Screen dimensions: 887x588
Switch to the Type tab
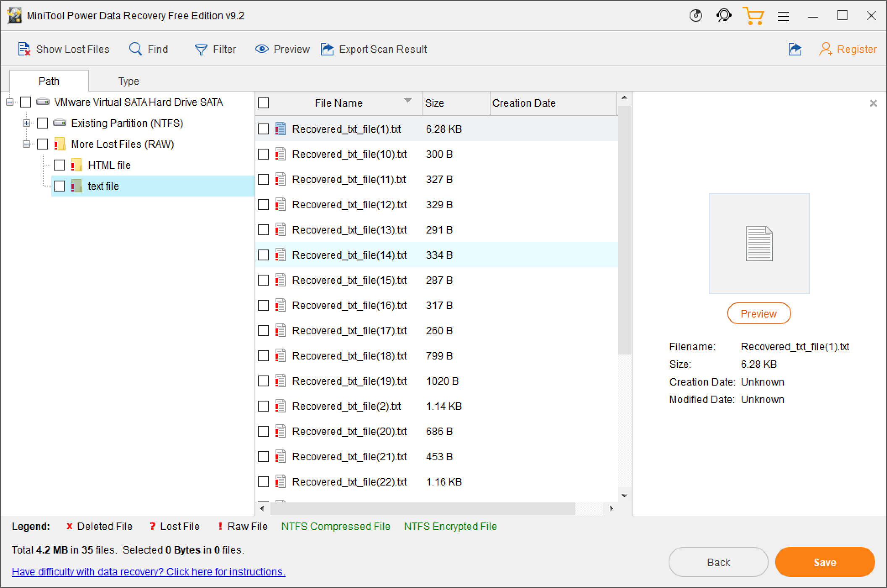pos(129,81)
